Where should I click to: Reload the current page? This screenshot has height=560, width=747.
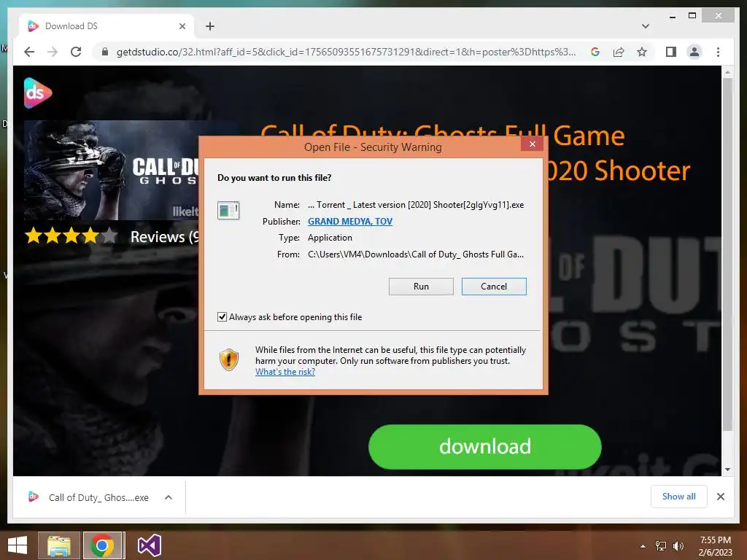[76, 52]
